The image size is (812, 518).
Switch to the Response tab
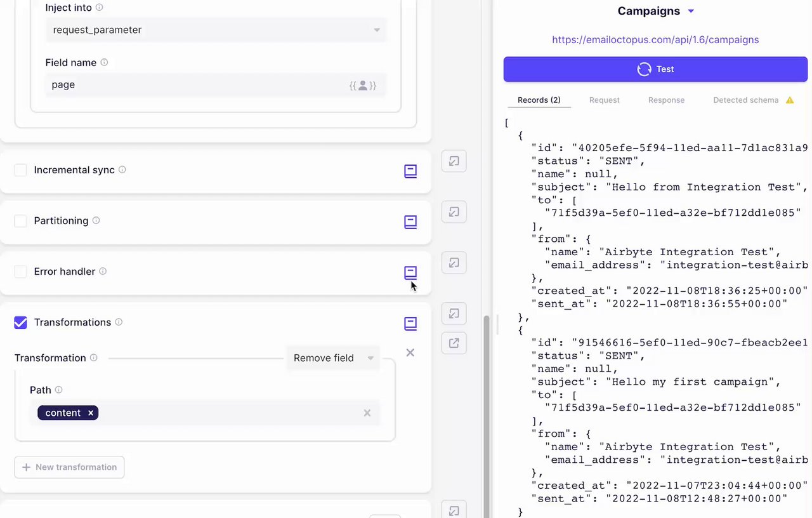(666, 100)
